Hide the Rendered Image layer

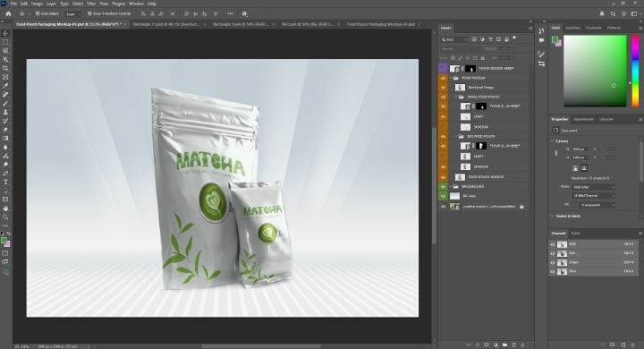coord(443,87)
